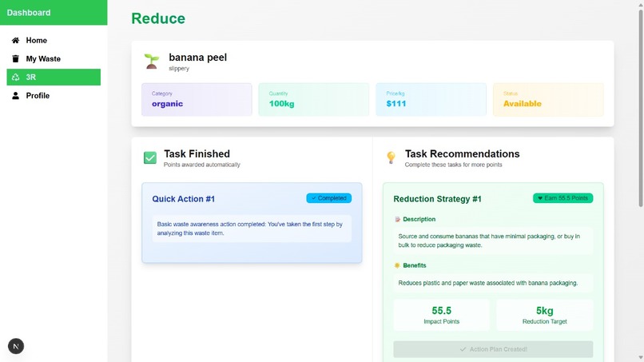
Task: Open the My Waste menu item
Action: (54, 59)
